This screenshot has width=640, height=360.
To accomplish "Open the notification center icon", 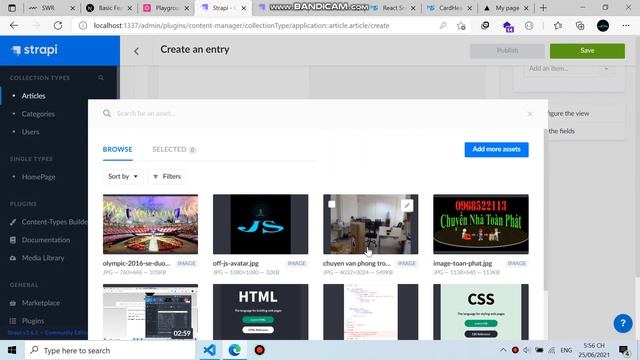I will coord(624,350).
